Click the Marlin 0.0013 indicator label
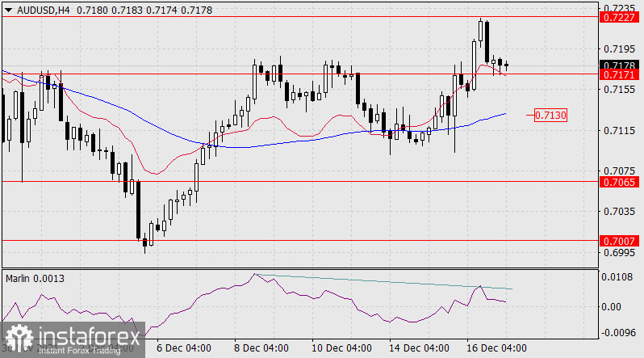644x358 pixels. pos(36,279)
